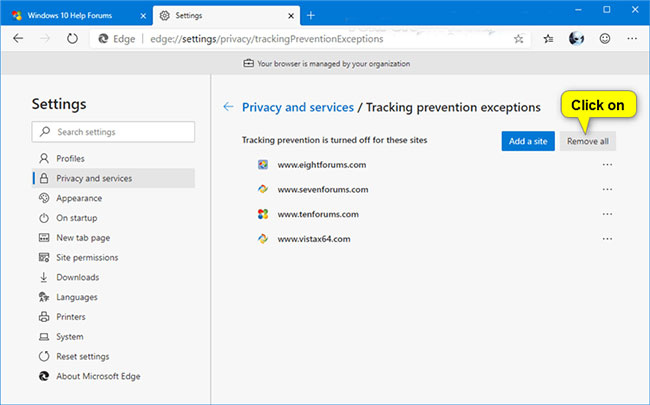Viewport: 650px width, 405px height.
Task: Minimize the Edge window
Action: 578,10
